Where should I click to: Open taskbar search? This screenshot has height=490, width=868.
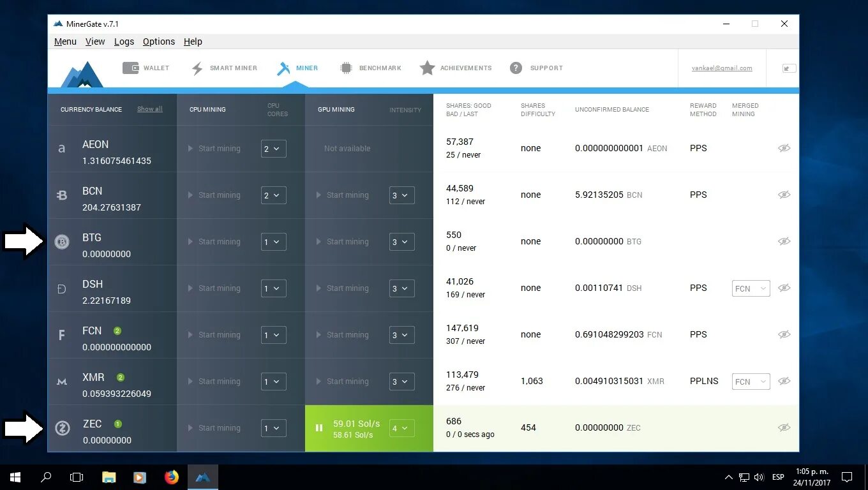[x=46, y=477]
